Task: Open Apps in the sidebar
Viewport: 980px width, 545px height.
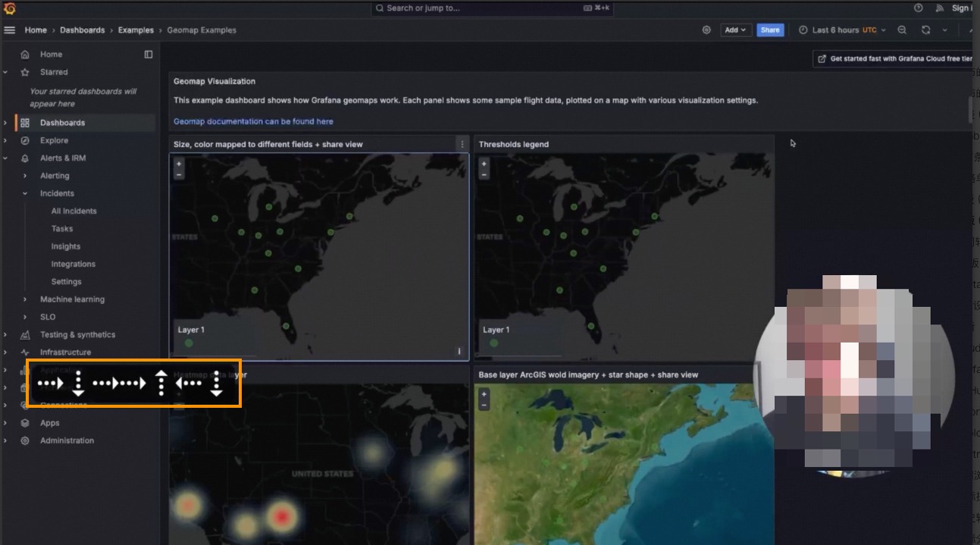Action: click(x=49, y=423)
